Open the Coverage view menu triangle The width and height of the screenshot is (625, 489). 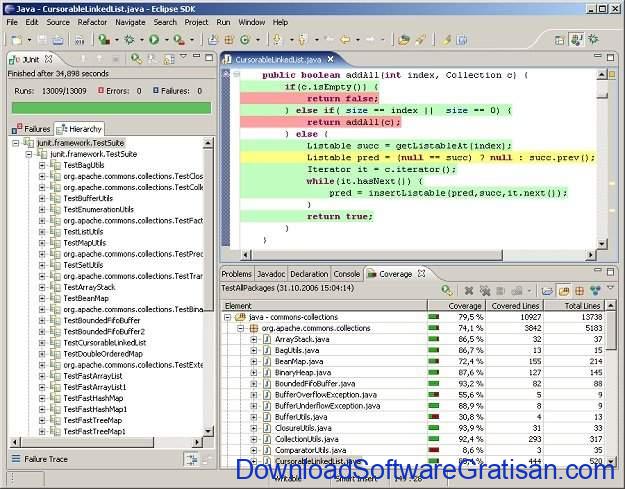click(x=611, y=288)
